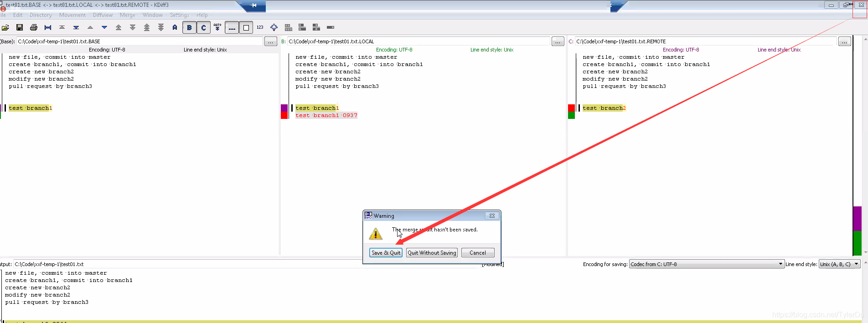The width and height of the screenshot is (868, 323).
Task: Click up arrow of right vertical scrollbar
Action: 865,40
